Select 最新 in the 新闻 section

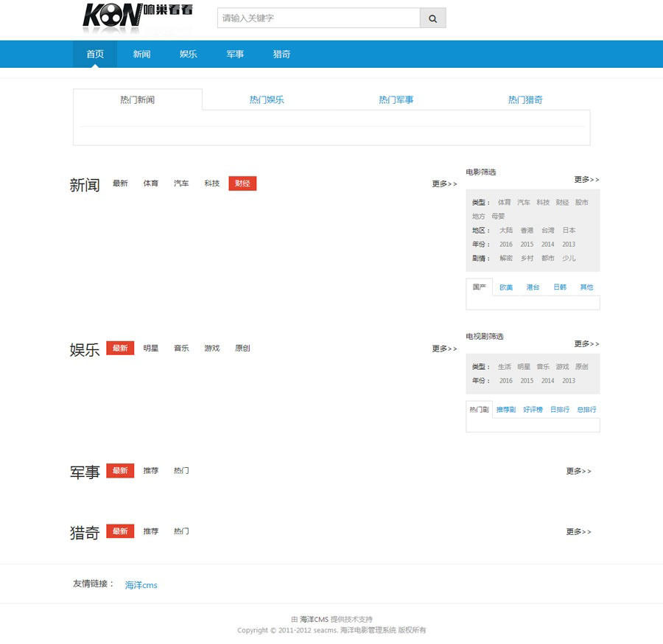tap(120, 183)
